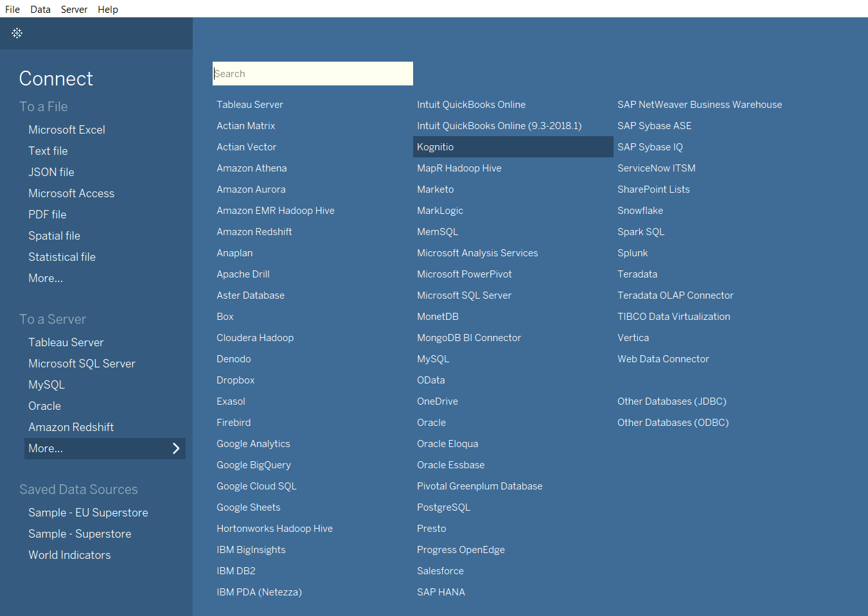This screenshot has width=868, height=616.
Task: Click the connector Search field
Action: [x=312, y=74]
